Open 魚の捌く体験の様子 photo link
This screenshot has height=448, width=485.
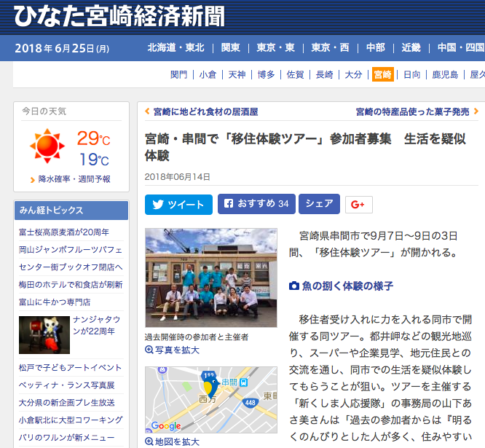click(x=347, y=286)
